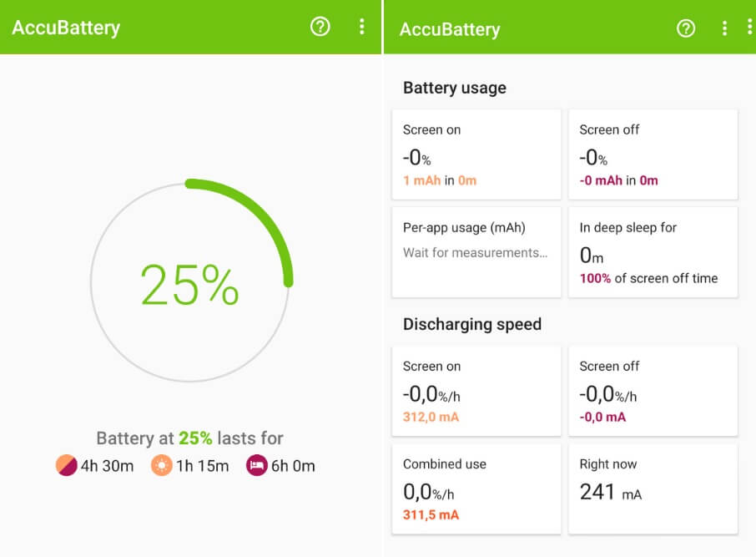Open the Combined use card

click(476, 489)
